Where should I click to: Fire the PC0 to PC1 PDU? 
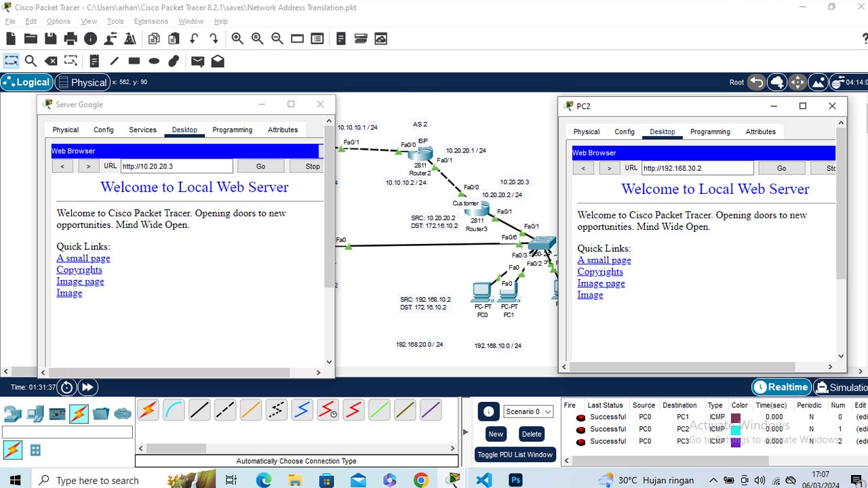[580, 418]
